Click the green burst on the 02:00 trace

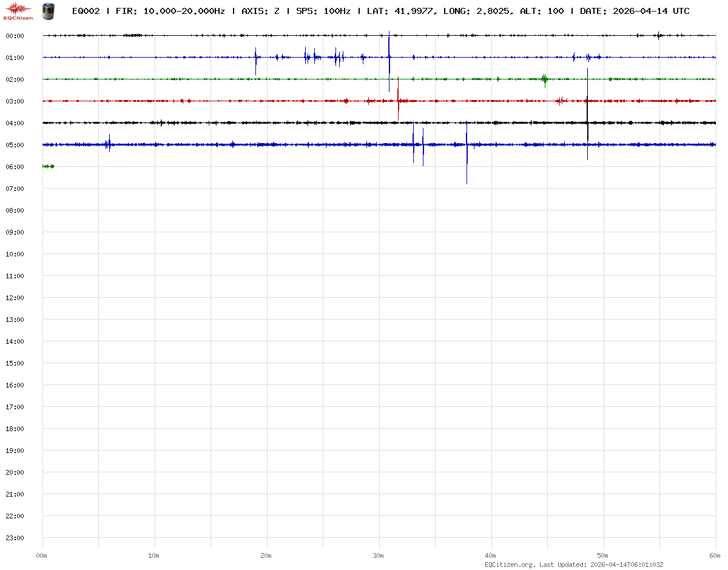coord(545,79)
